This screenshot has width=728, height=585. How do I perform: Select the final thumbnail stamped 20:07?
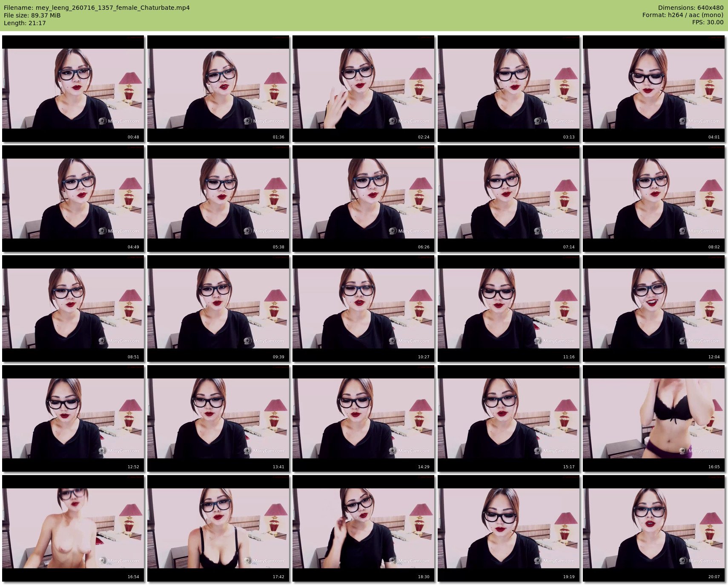(x=654, y=528)
